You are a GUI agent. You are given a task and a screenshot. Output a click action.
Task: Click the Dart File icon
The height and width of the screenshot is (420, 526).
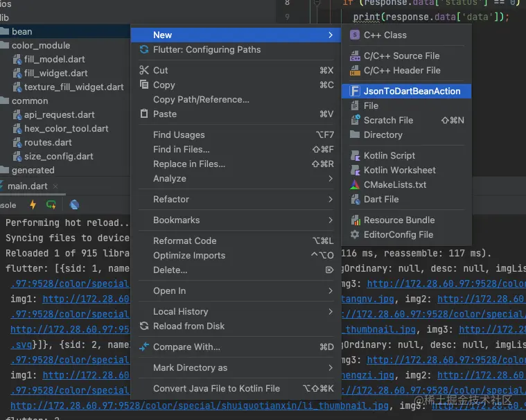[355, 199]
